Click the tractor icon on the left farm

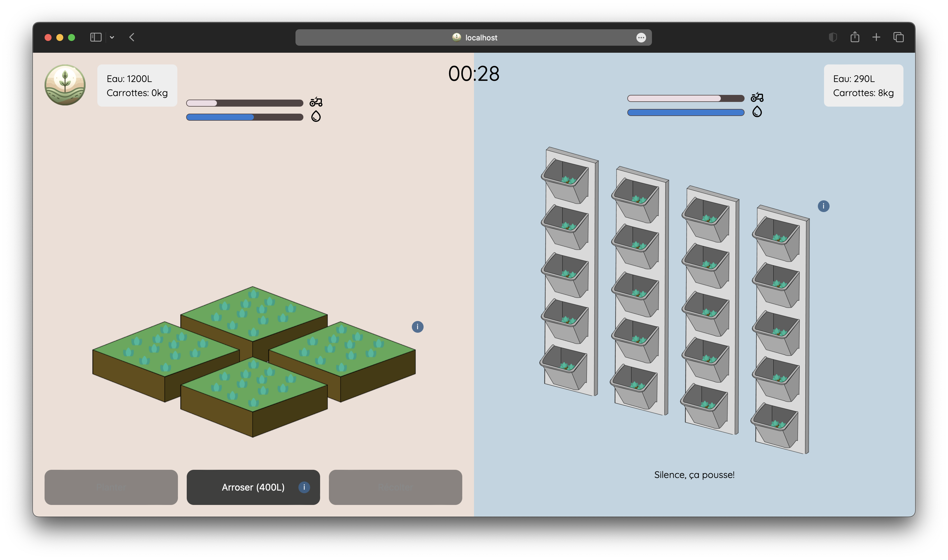tap(316, 102)
